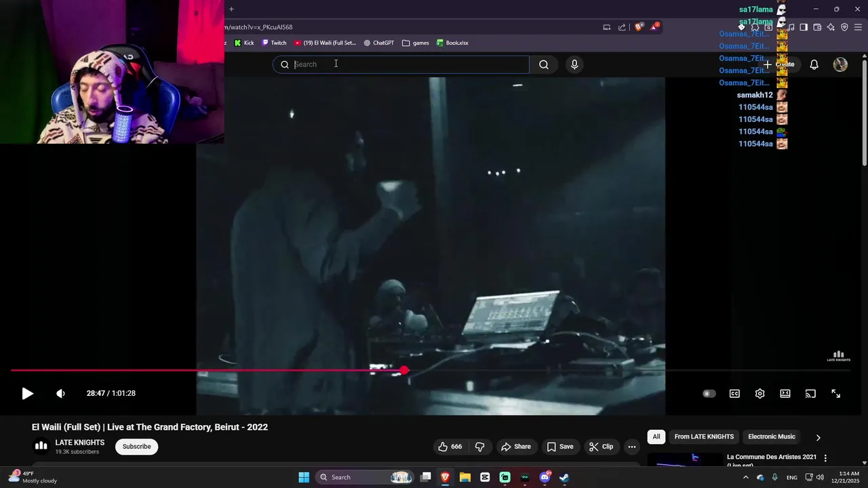
Task: Toggle the Brave sidebar panel
Action: pyautogui.click(x=803, y=27)
